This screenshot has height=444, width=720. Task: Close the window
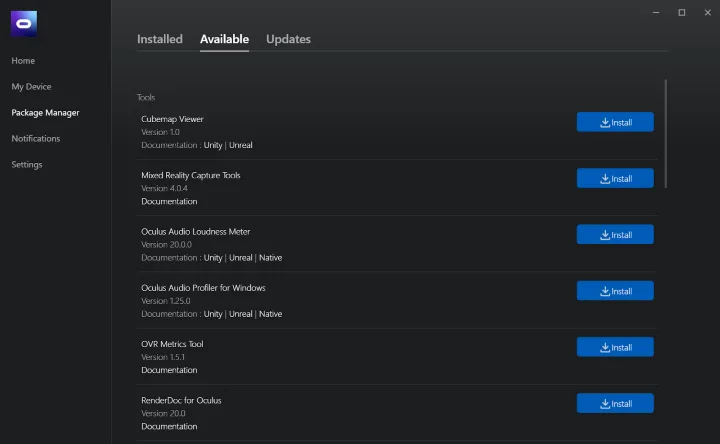pos(708,12)
